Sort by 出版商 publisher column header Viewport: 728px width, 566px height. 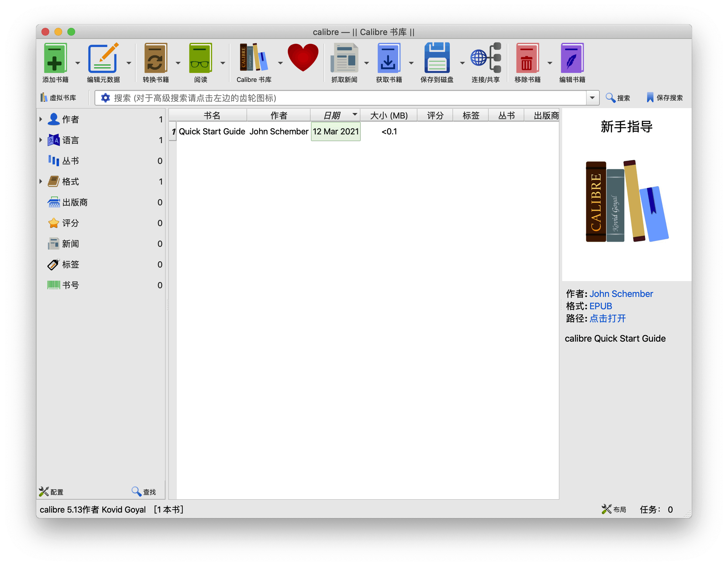(542, 115)
